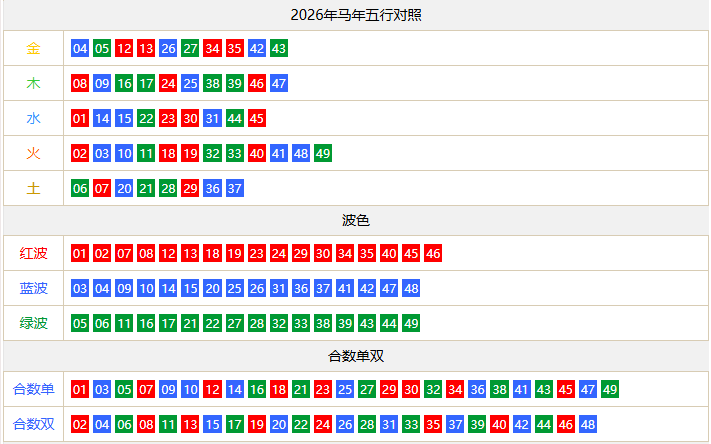Viewport: 711px width, 444px height.
Task: Click 38 in the 绿波 row
Action: tap(323, 323)
